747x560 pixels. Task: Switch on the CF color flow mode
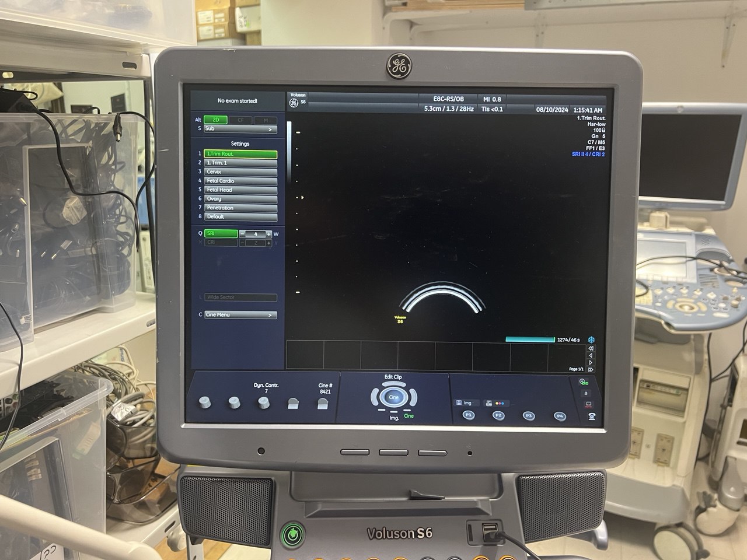[240, 120]
